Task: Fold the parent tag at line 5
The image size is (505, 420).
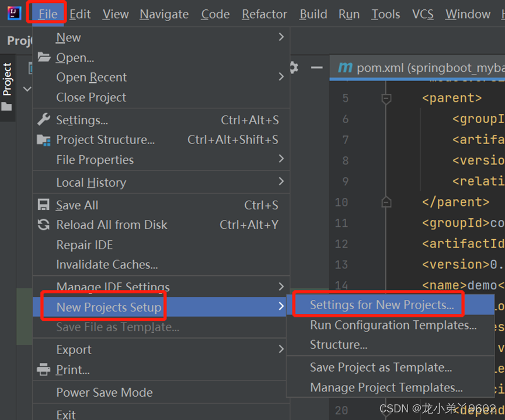Action: 386,98
